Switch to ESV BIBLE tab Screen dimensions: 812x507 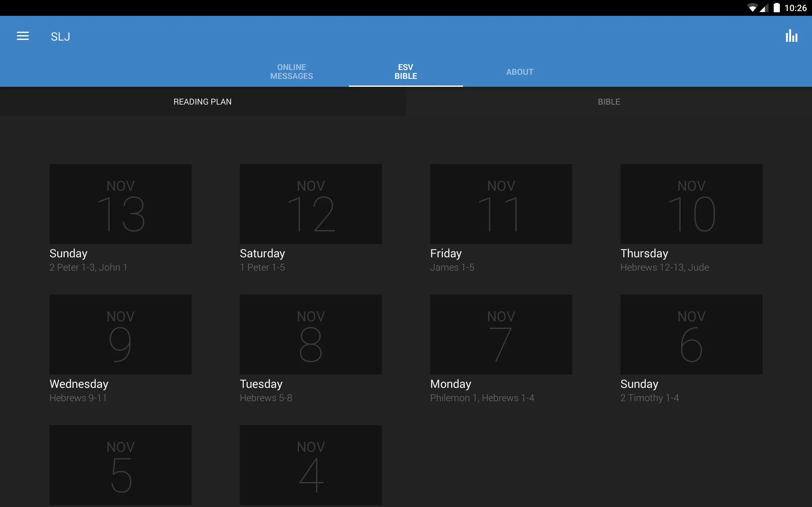tap(406, 71)
